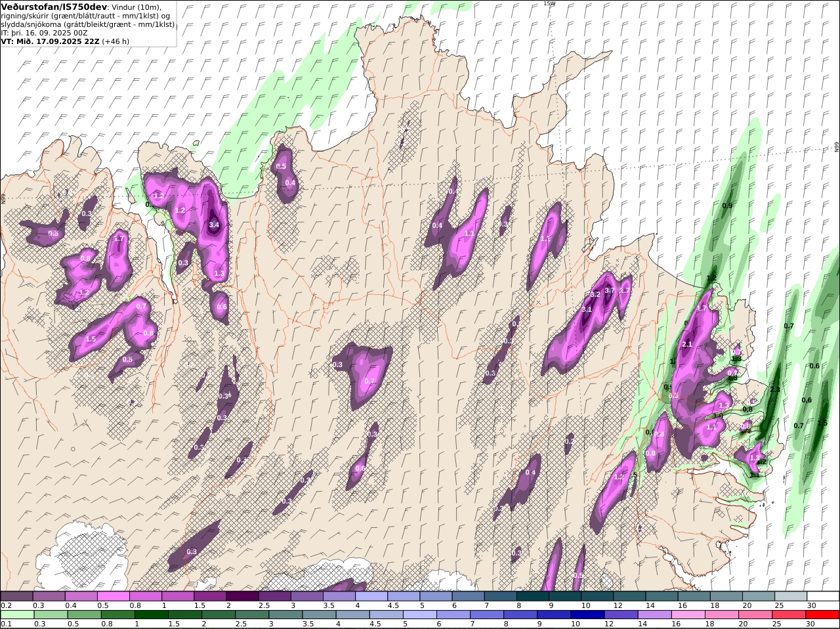
Task: Pick the snow-scale swatch between 0.4 and 0.5
Action: (x=81, y=596)
